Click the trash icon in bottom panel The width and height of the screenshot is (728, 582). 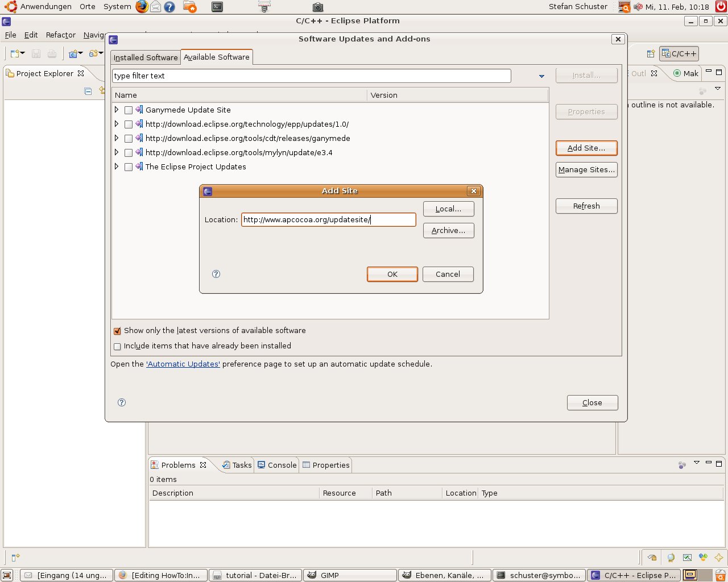click(721, 575)
